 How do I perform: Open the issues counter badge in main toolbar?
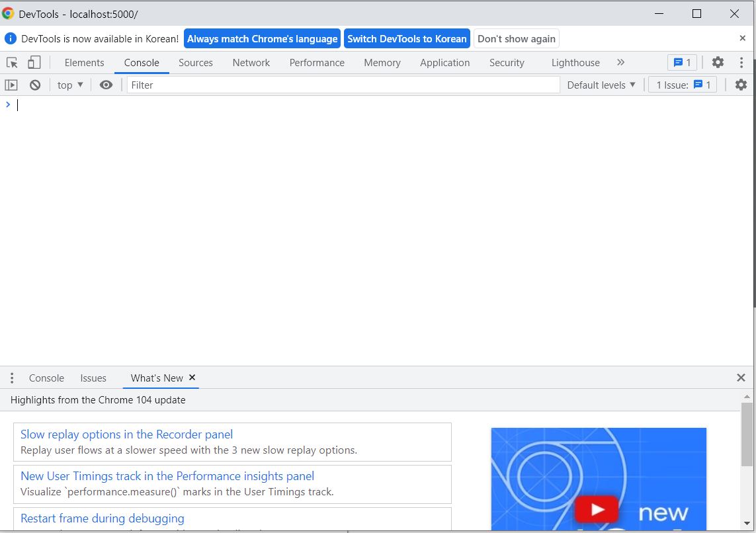coord(682,62)
